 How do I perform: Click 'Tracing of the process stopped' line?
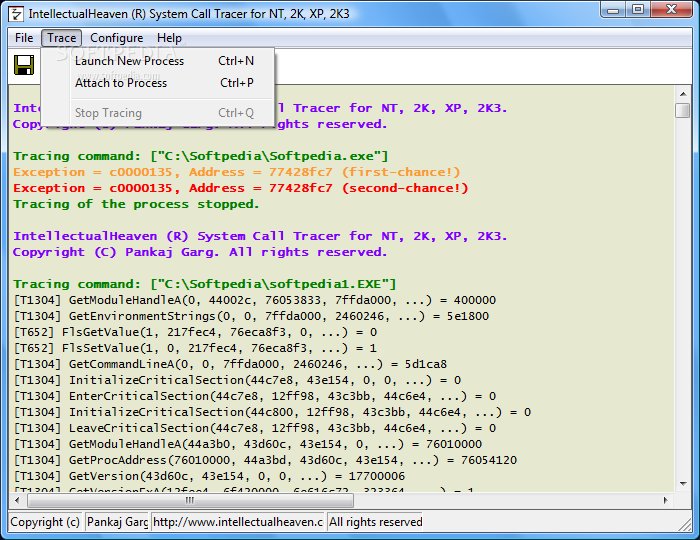pyautogui.click(x=136, y=204)
